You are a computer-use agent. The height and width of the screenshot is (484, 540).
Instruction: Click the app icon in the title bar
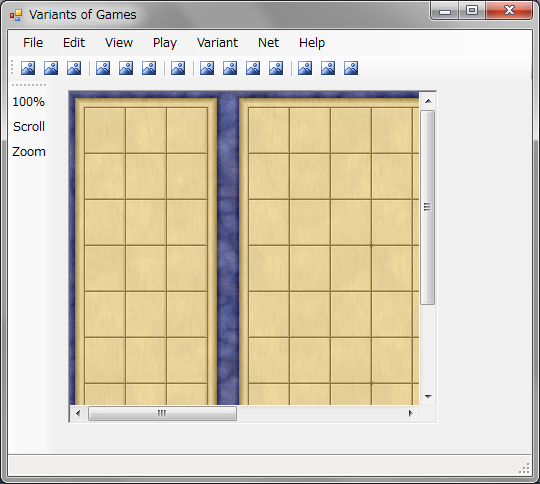tap(16, 15)
